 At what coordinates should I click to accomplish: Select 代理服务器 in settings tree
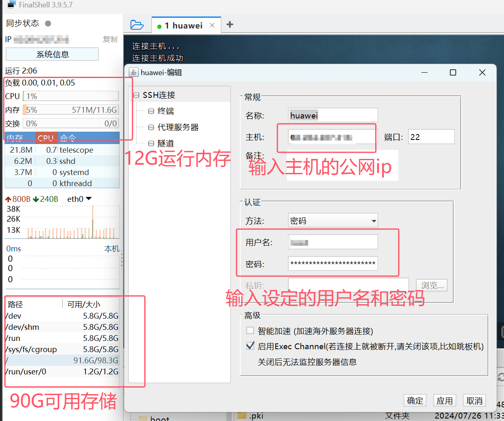[x=178, y=127]
